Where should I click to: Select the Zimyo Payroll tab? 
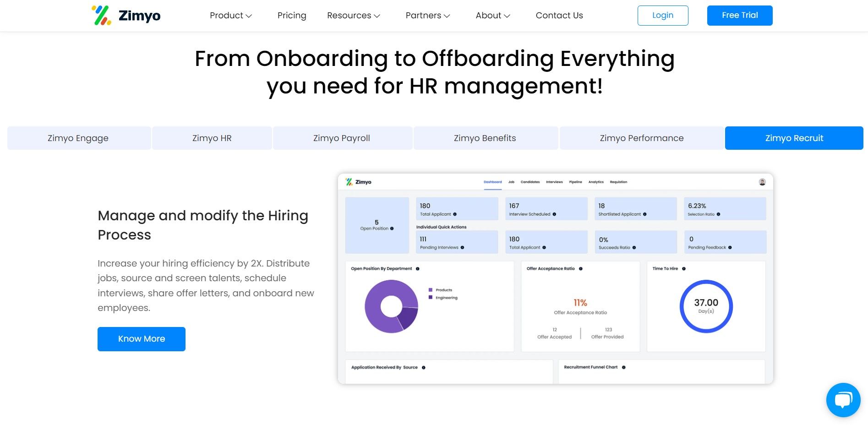342,138
